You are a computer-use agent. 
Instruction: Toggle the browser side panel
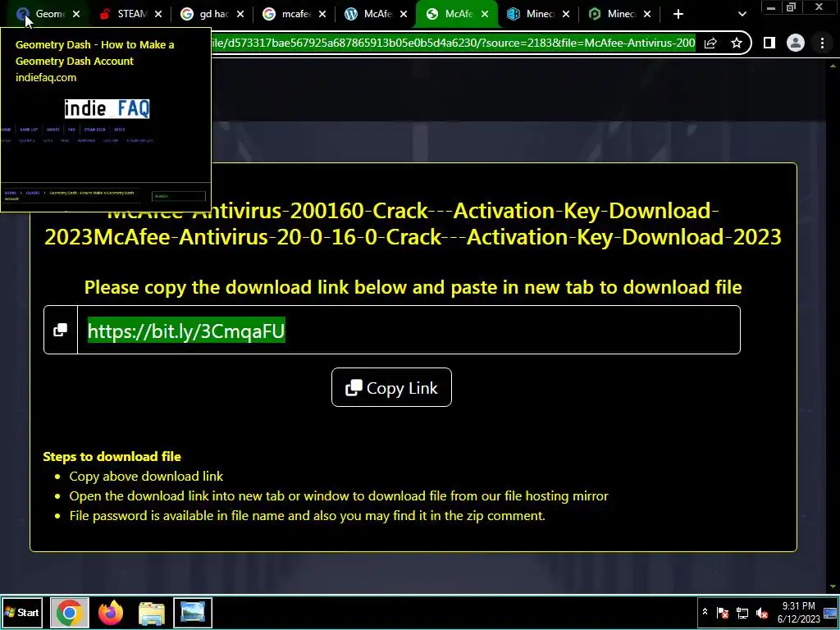pyautogui.click(x=769, y=43)
